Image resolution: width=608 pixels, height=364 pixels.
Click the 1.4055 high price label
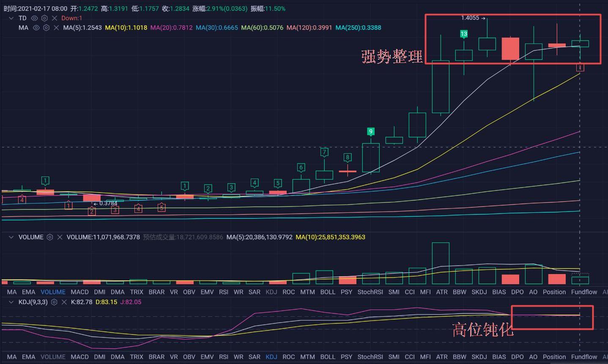(470, 18)
